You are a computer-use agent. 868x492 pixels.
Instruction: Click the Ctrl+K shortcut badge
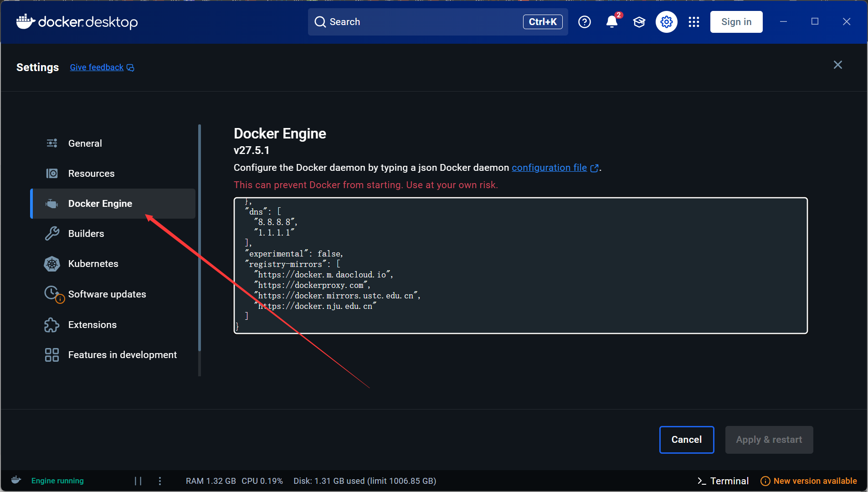pos(543,22)
